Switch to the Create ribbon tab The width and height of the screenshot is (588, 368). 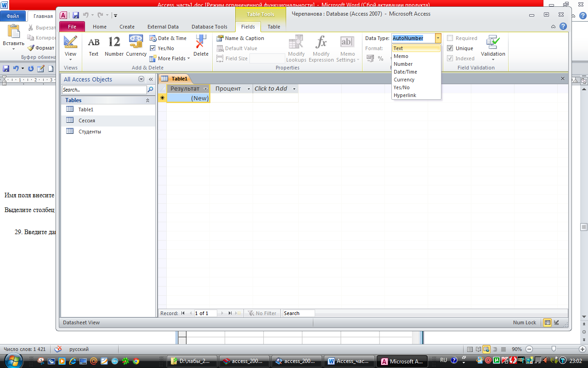click(x=127, y=27)
